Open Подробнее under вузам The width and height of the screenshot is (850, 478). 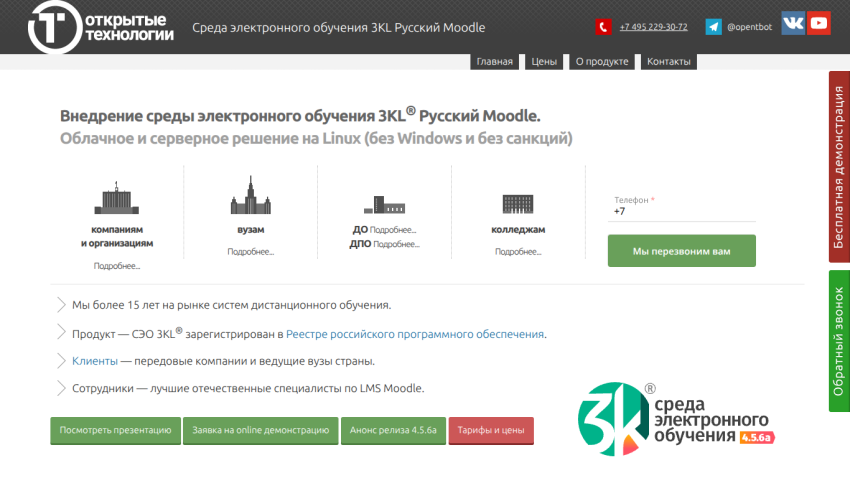click(x=250, y=252)
